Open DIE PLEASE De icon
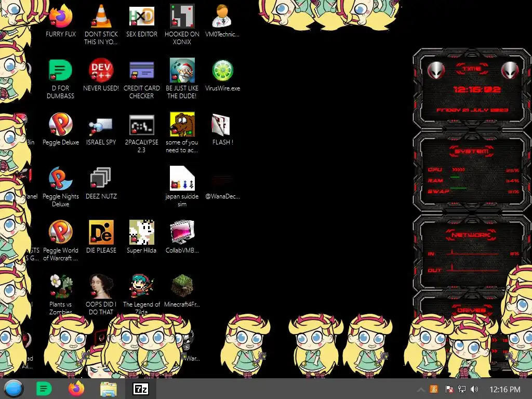The image size is (532, 399). tap(101, 232)
